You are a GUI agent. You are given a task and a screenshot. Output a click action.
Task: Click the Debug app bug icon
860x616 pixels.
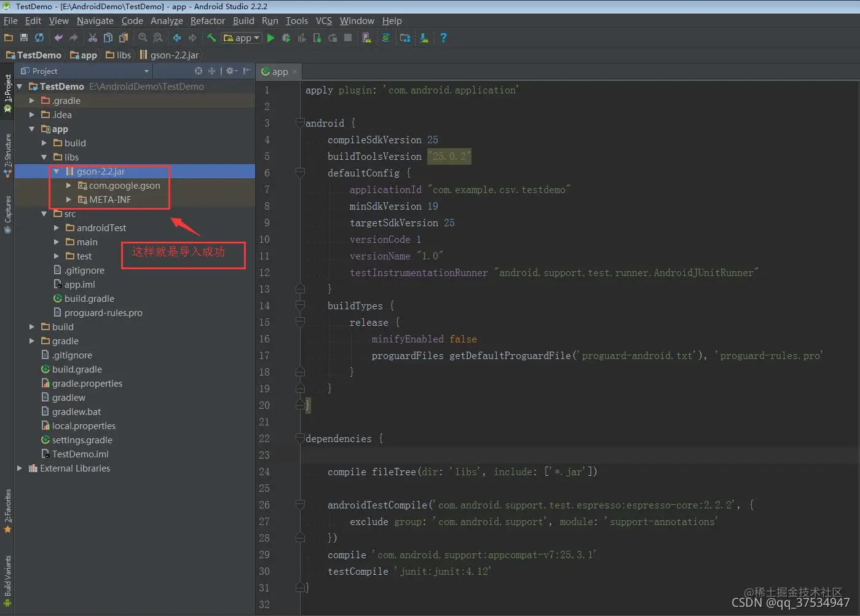click(286, 38)
